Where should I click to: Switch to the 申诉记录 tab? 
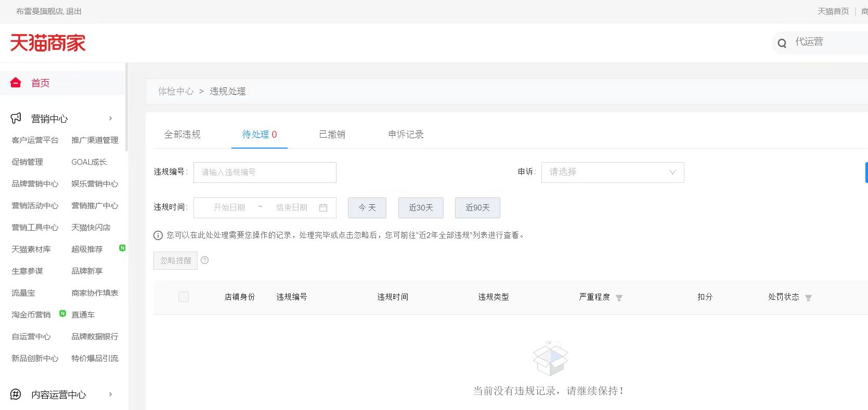[x=406, y=135]
